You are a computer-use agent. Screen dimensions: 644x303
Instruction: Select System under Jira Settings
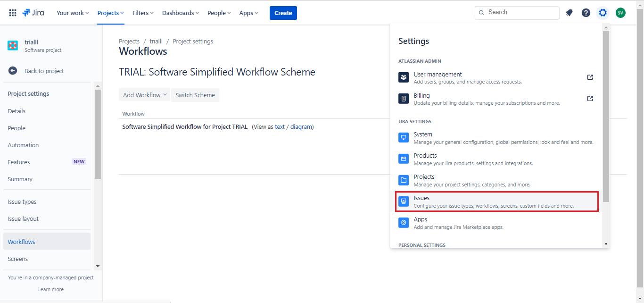(x=496, y=138)
